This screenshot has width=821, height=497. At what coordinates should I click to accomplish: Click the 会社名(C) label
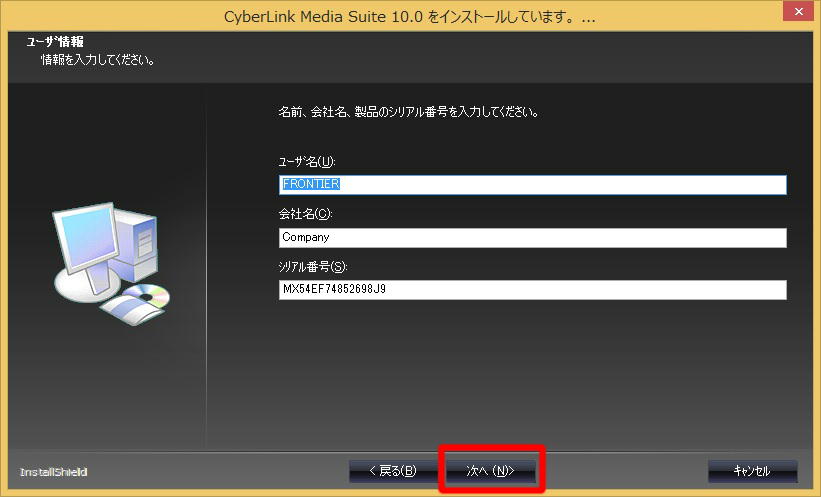(305, 214)
